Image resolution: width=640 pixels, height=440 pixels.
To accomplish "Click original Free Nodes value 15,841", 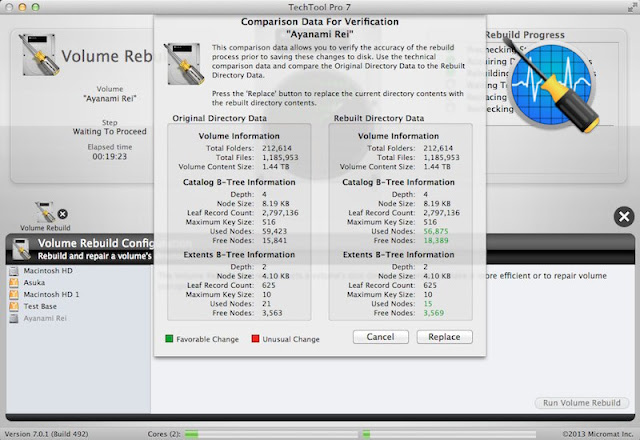I will [274, 240].
